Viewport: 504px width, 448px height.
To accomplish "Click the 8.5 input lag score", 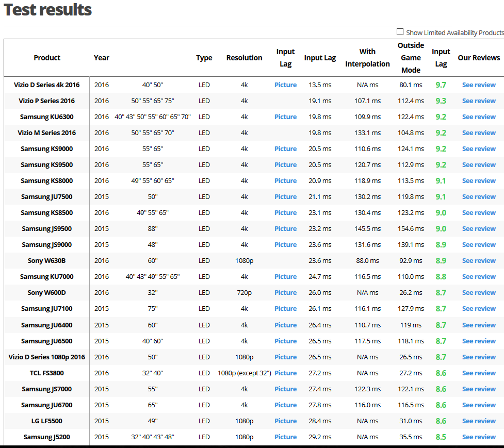I will 441,437.
